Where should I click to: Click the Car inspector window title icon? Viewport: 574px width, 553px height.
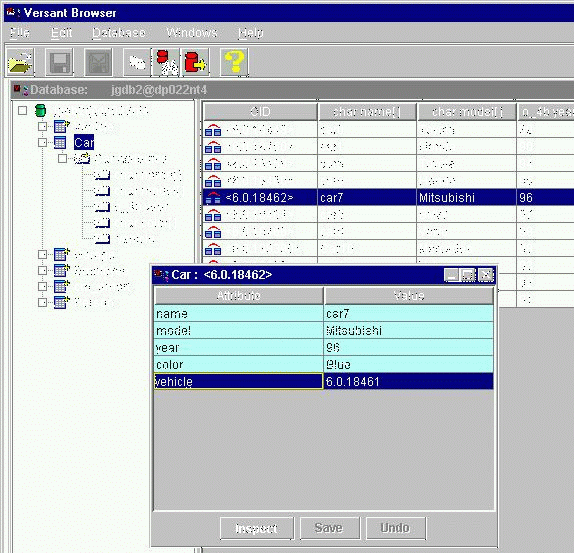(x=161, y=274)
